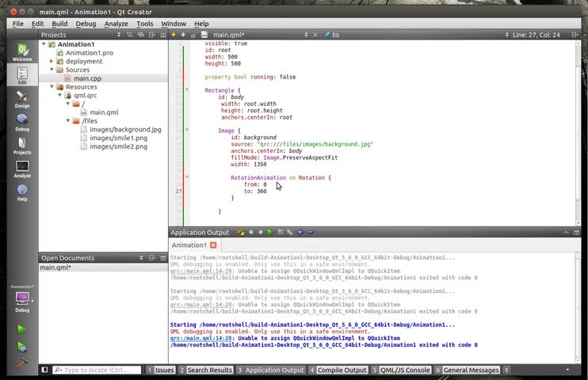588x380 pixels.
Task: Collapse the qml.qrc node
Action: pos(60,95)
